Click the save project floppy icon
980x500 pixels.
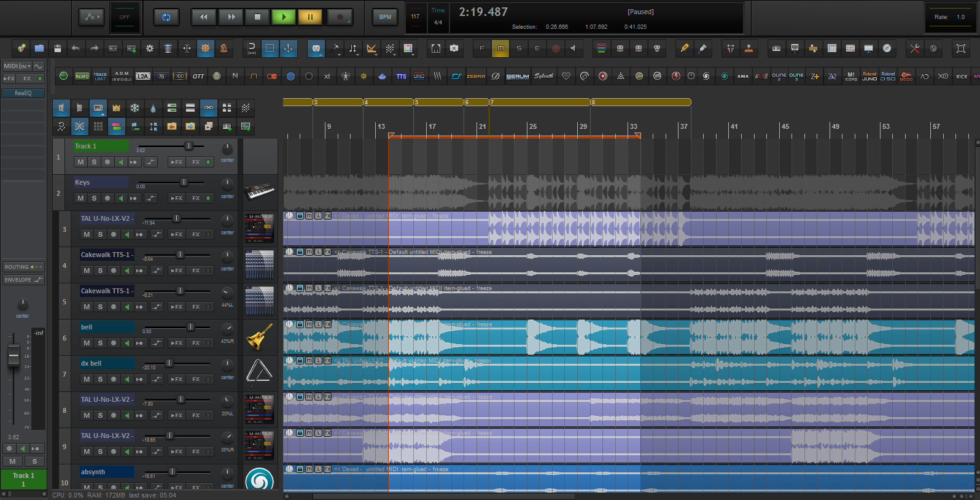(58, 48)
